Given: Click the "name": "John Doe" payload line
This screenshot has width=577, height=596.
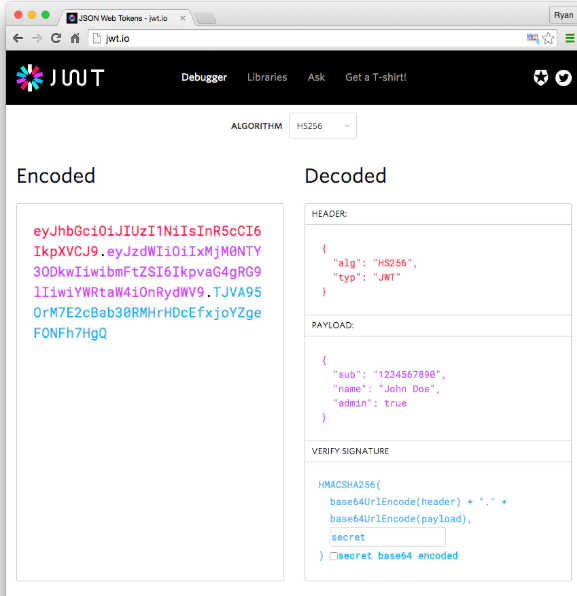Looking at the screenshot, I should [x=386, y=389].
